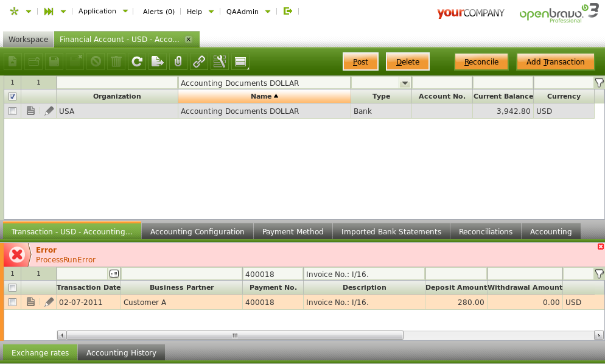Check the Customer A transaction row checkbox
Screen dimensions: 605x364
tap(12, 302)
